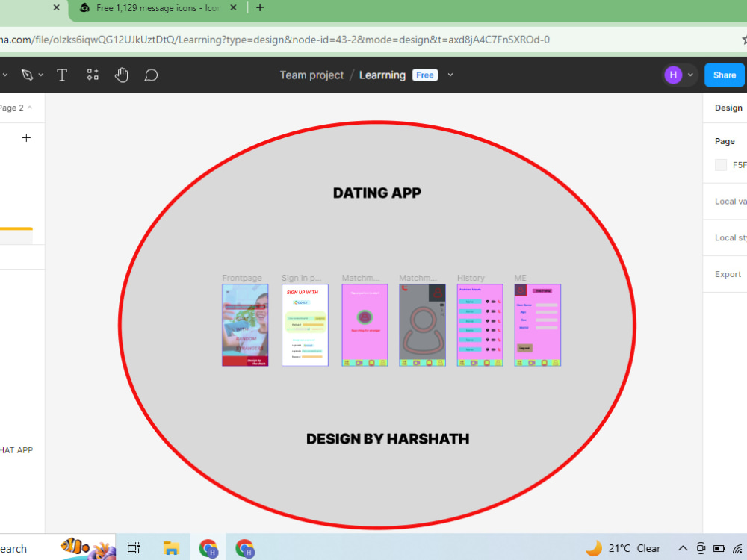Click the Team project breadcrumb

coord(311,75)
